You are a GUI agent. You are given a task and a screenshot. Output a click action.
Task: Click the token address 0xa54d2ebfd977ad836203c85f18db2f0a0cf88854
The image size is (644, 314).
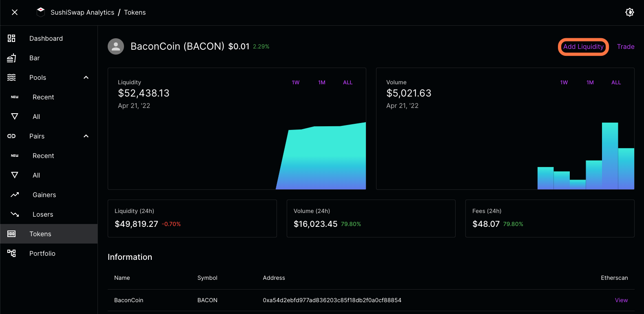click(332, 300)
